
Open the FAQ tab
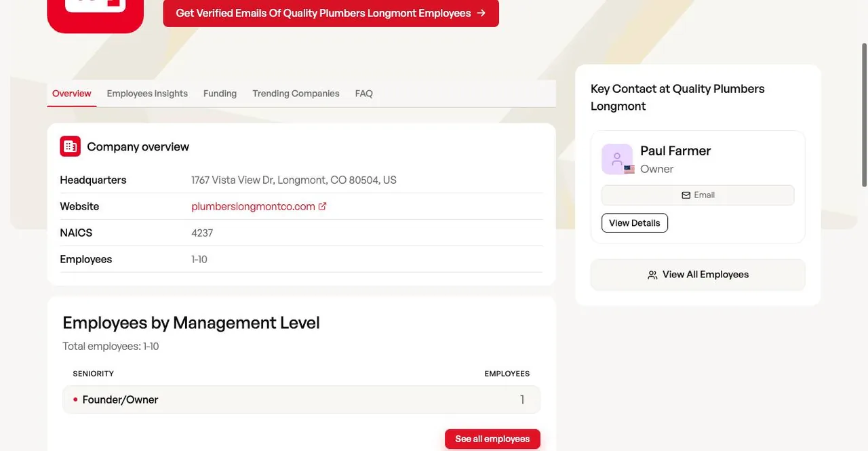[363, 94]
